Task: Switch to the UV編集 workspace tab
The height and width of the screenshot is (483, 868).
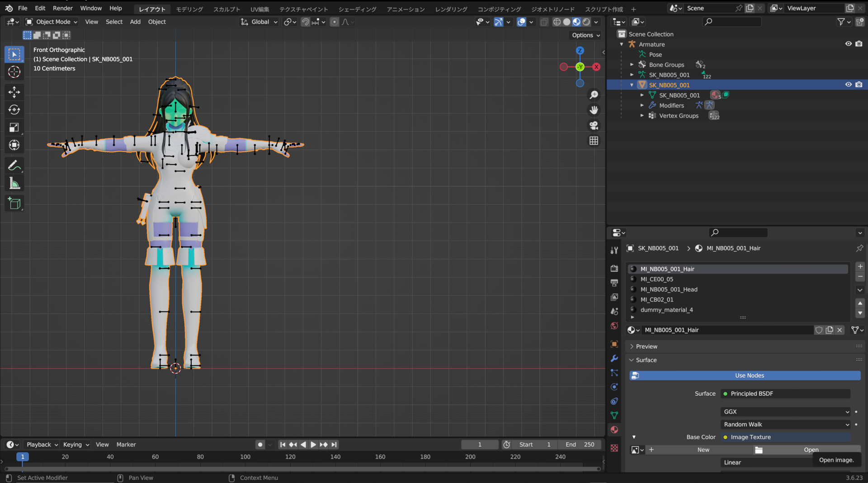Action: [260, 9]
